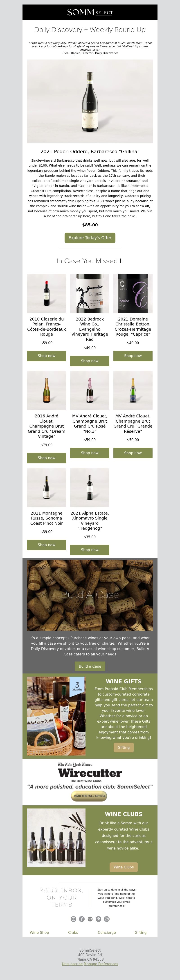Open the Instagram social icon

73,919
